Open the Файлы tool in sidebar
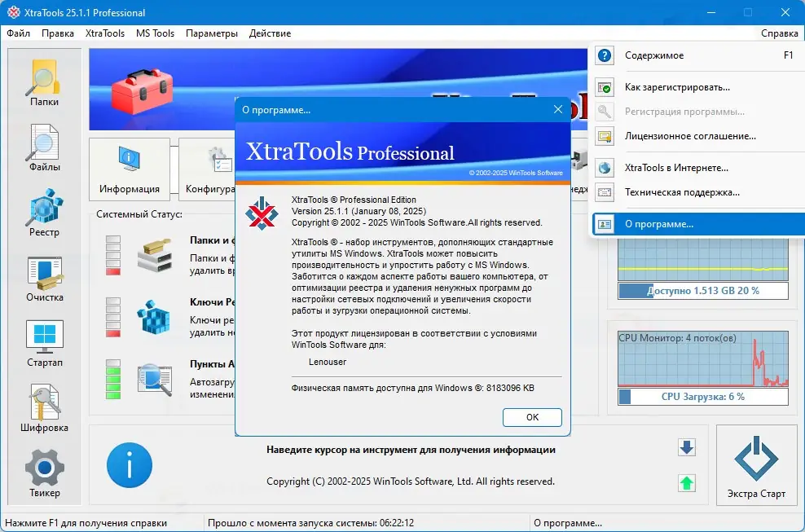This screenshot has height=532, width=805. (x=44, y=148)
